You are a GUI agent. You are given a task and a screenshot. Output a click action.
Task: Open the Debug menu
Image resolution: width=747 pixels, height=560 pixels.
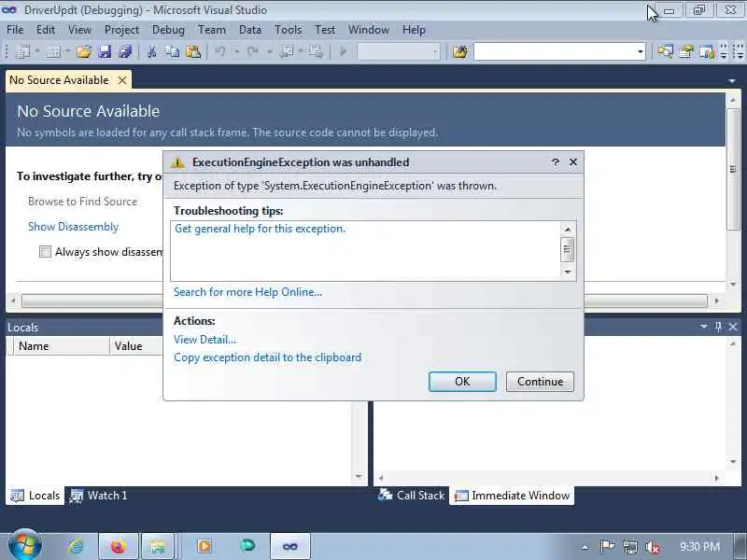pyautogui.click(x=168, y=30)
